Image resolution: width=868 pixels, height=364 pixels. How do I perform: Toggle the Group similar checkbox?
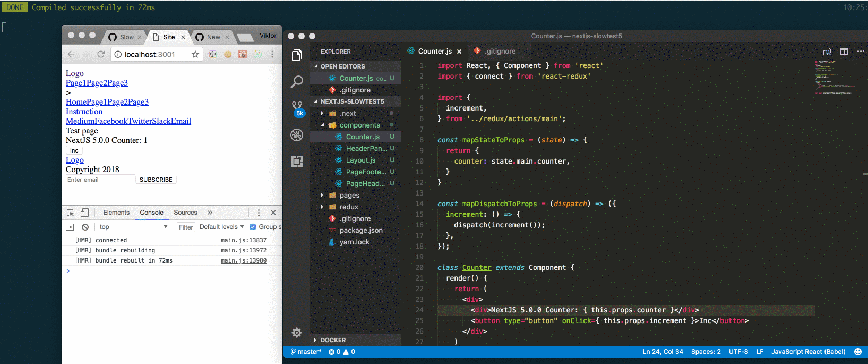(253, 227)
